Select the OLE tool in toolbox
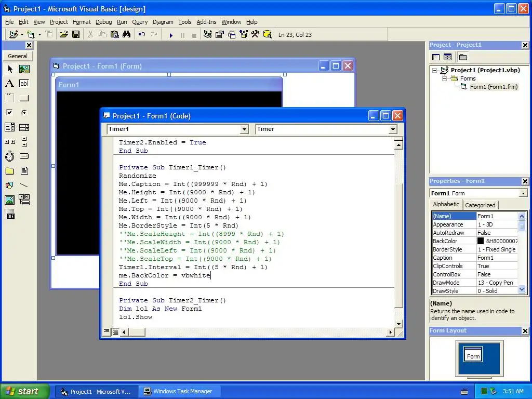Screen dimensions: 532x399 10,215
